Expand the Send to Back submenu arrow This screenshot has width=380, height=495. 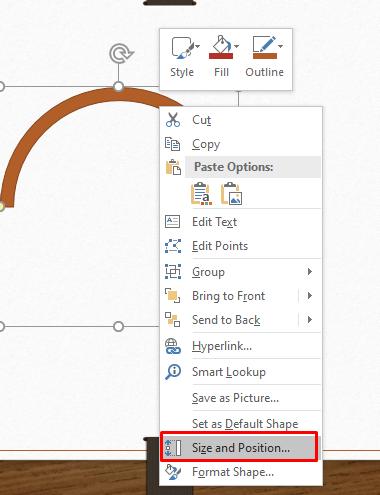[x=310, y=320]
